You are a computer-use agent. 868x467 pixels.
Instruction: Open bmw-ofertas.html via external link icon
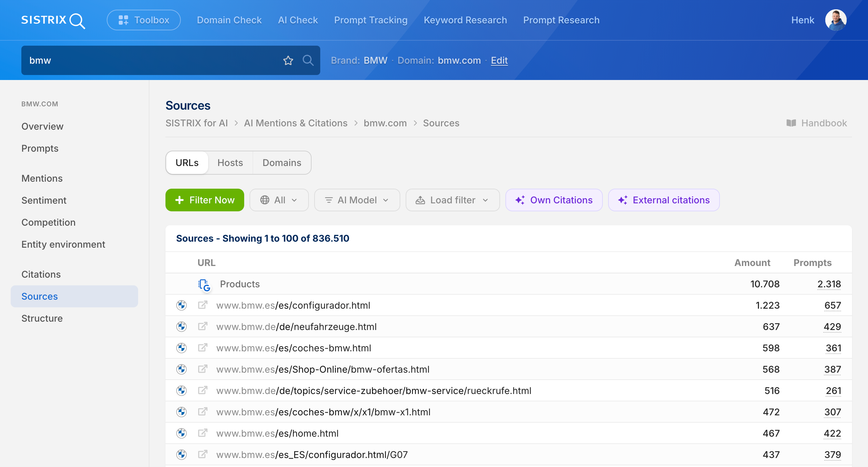202,369
